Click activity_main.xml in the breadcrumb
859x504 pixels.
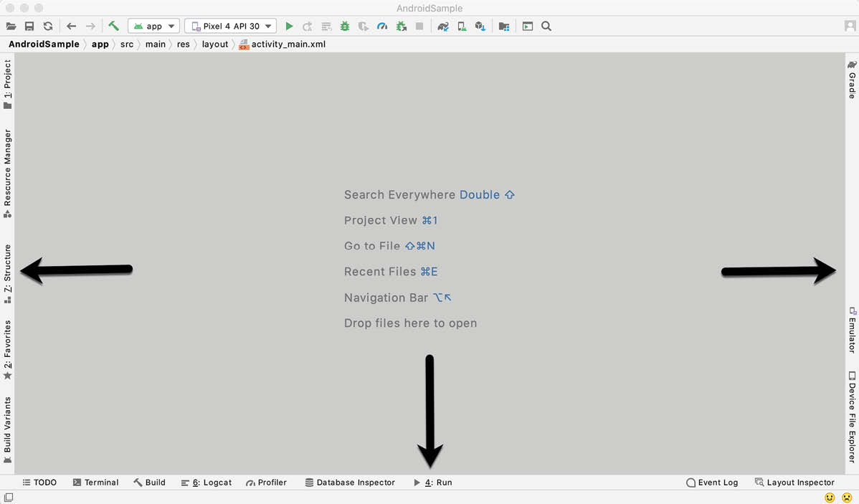pos(282,44)
